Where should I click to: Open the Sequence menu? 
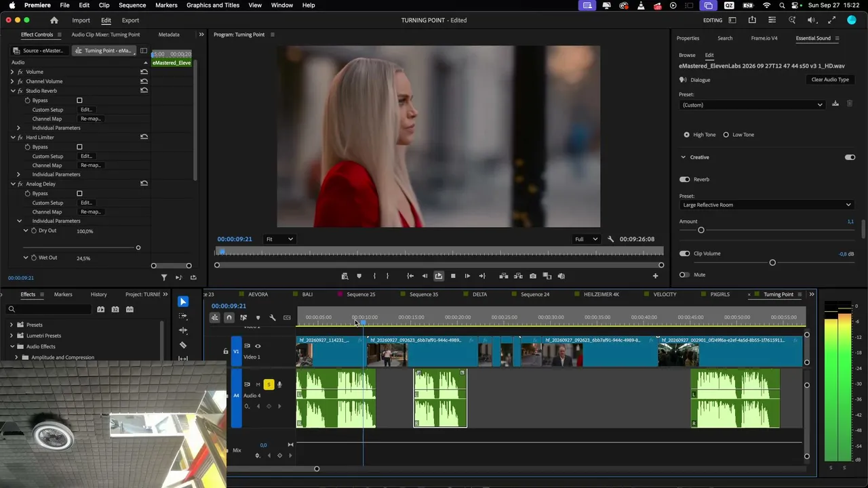[132, 5]
